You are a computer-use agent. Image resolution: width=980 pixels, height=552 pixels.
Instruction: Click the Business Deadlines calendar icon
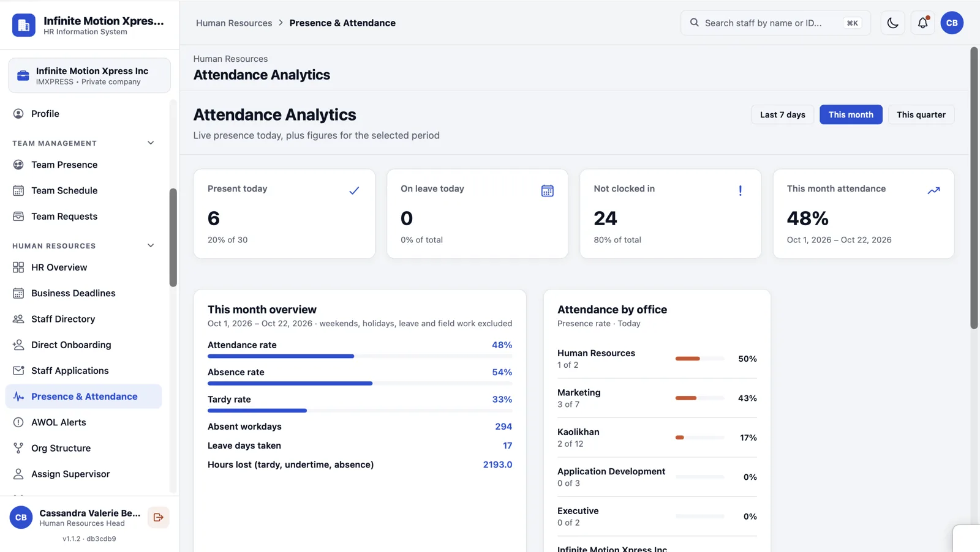(18, 293)
